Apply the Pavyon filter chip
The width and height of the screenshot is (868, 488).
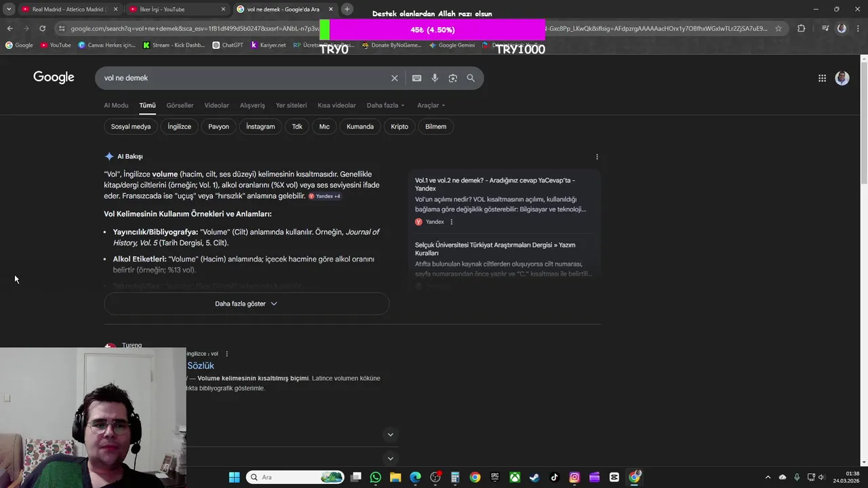(x=218, y=127)
